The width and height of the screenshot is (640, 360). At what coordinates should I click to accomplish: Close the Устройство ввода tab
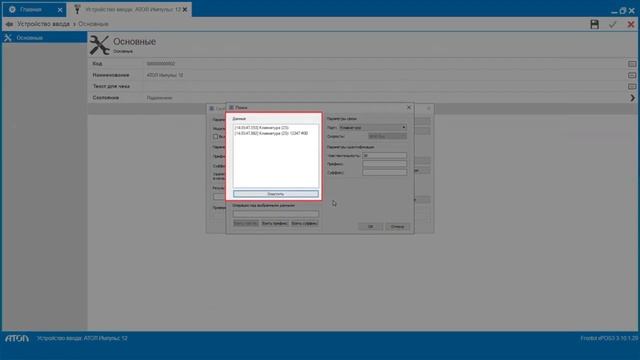point(185,9)
